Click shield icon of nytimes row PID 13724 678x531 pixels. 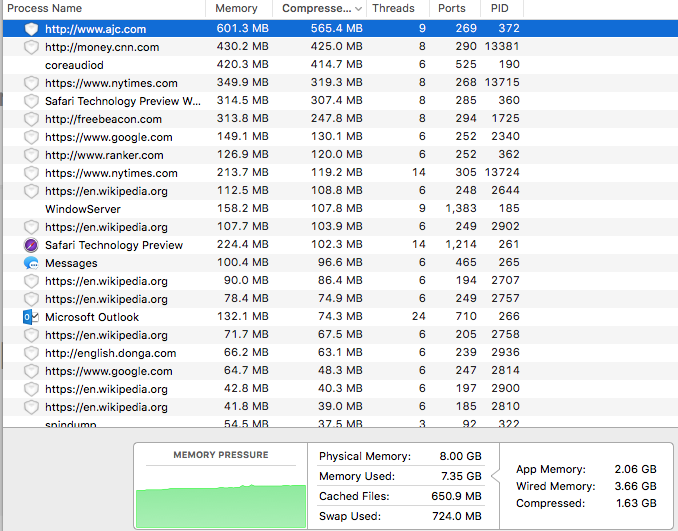tap(31, 173)
